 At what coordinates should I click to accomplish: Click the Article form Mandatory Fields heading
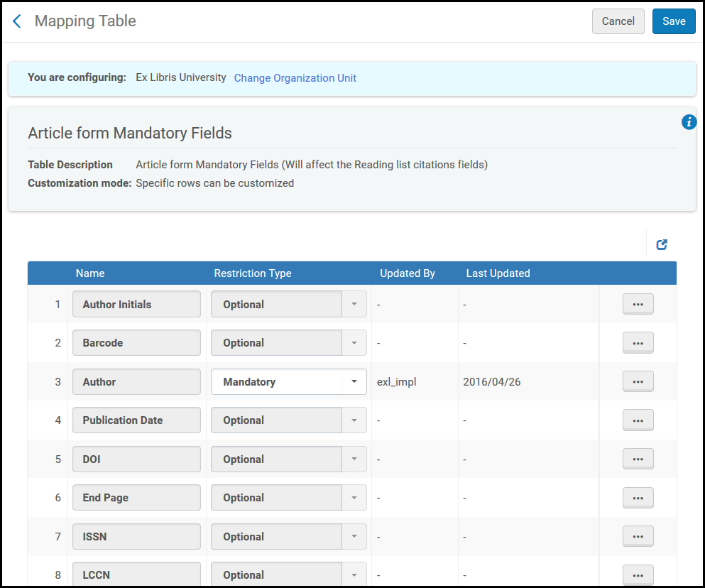129,134
